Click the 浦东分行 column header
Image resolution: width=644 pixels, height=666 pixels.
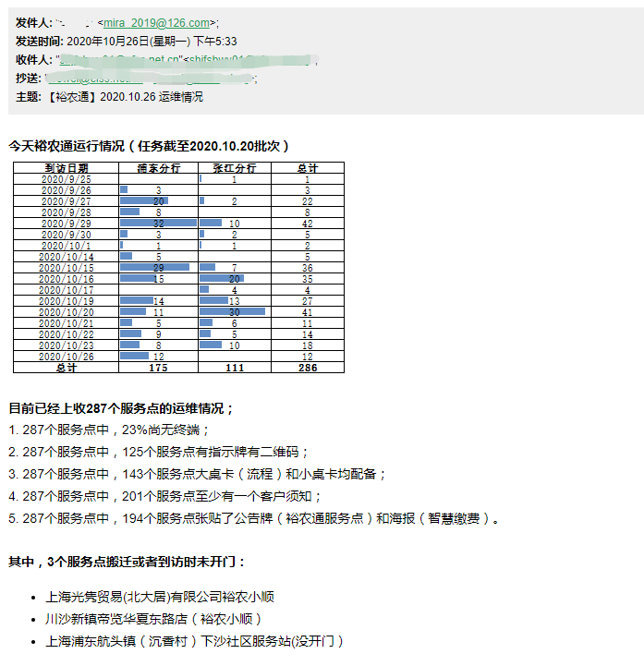click(159, 168)
